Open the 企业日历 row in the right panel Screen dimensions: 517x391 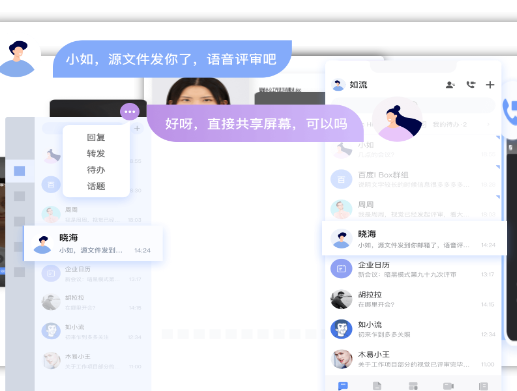pos(414,269)
